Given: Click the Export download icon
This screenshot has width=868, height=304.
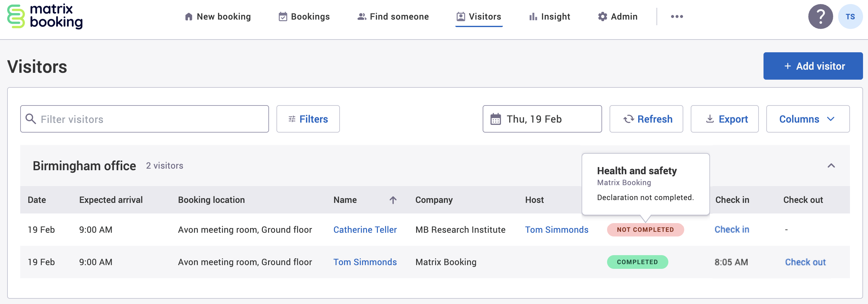Looking at the screenshot, I should coord(710,119).
